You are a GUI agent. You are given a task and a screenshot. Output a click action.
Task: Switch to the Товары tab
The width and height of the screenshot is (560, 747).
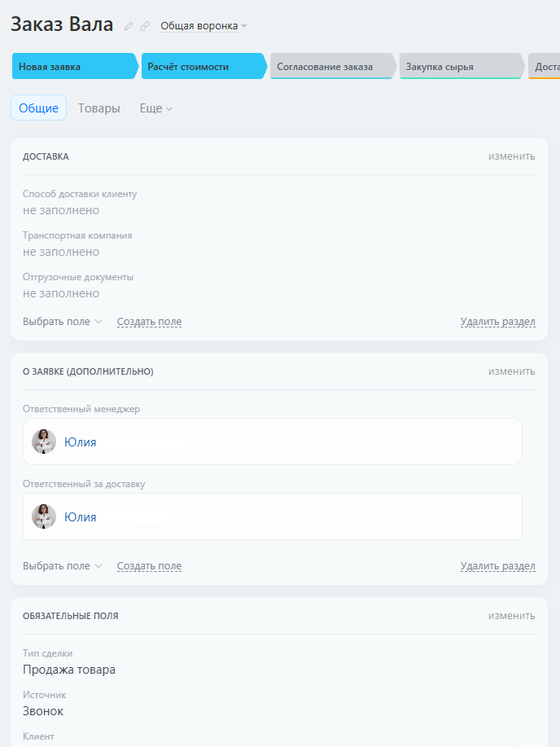[99, 108]
